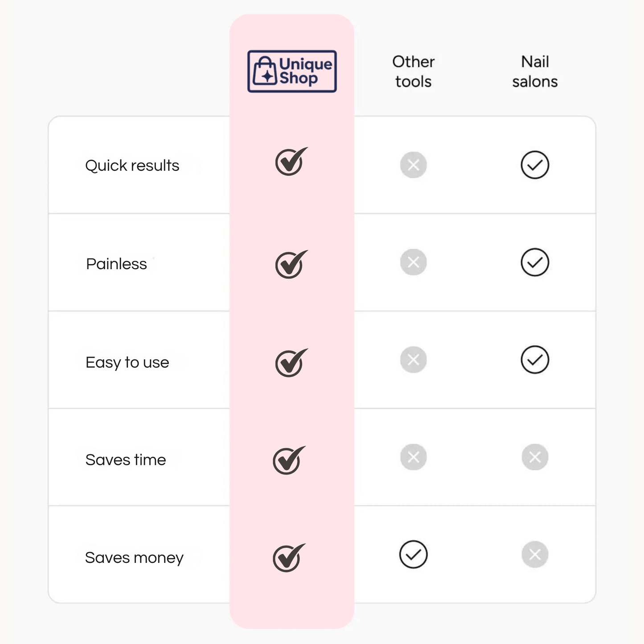The image size is (644, 644).
Task: Click Nail salons X icon for Saves time
Action: pyautogui.click(x=535, y=457)
